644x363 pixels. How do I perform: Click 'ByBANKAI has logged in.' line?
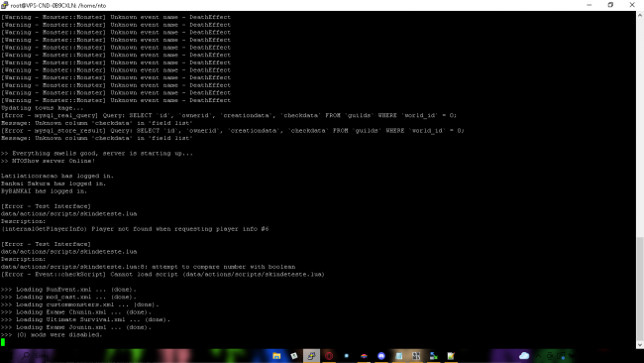click(x=44, y=190)
